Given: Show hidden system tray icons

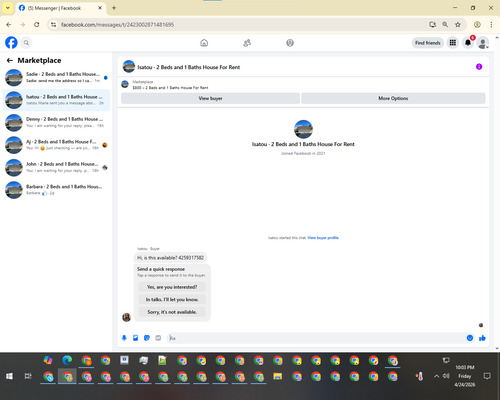Looking at the screenshot, I should click(436, 376).
